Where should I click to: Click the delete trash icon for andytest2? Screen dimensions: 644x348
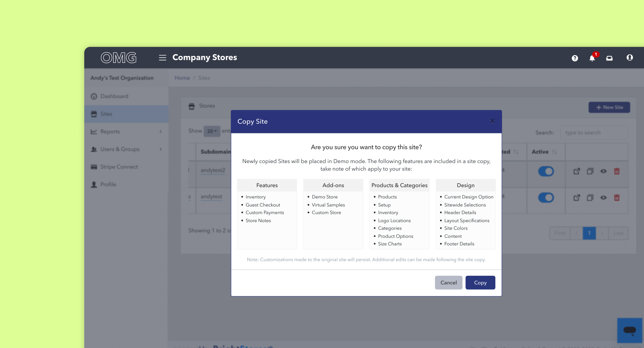[617, 171]
